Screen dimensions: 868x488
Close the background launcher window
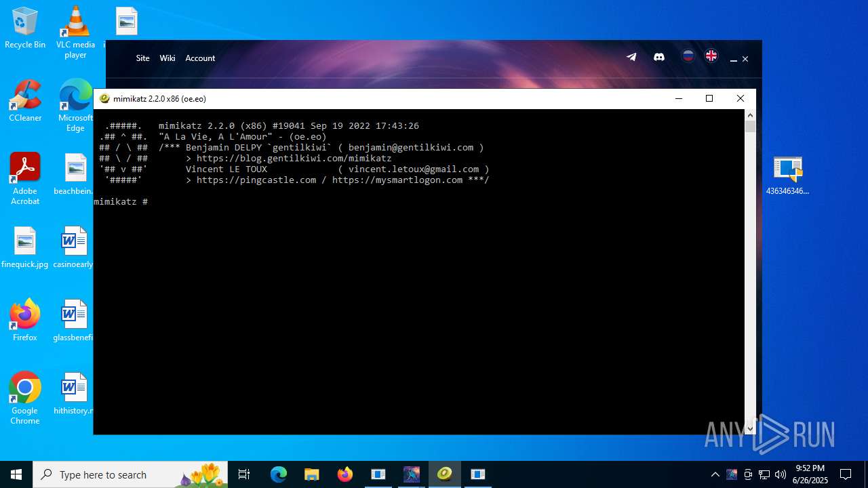745,59
